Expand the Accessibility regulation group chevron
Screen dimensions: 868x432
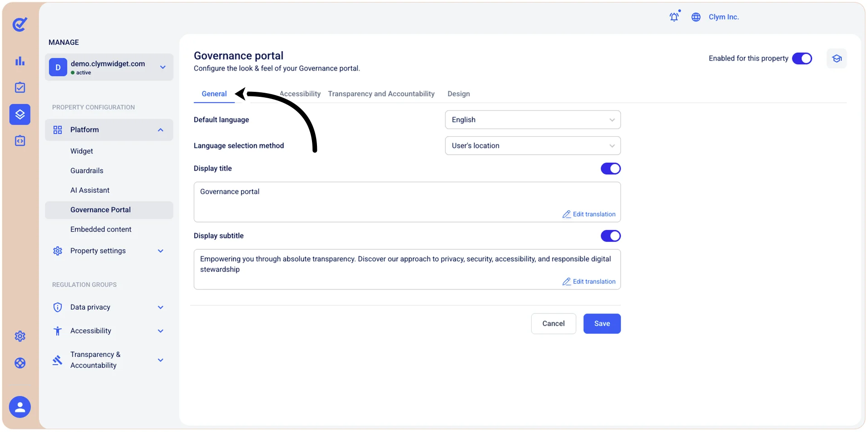coord(160,331)
